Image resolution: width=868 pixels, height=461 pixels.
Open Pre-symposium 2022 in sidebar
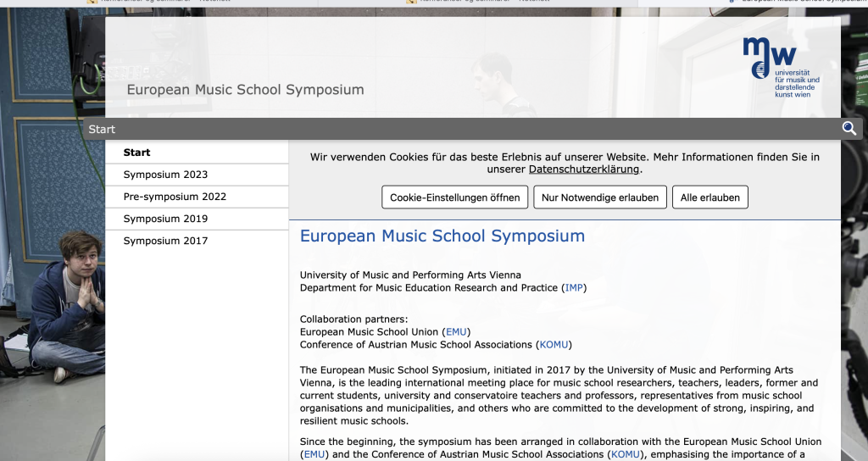pos(175,197)
